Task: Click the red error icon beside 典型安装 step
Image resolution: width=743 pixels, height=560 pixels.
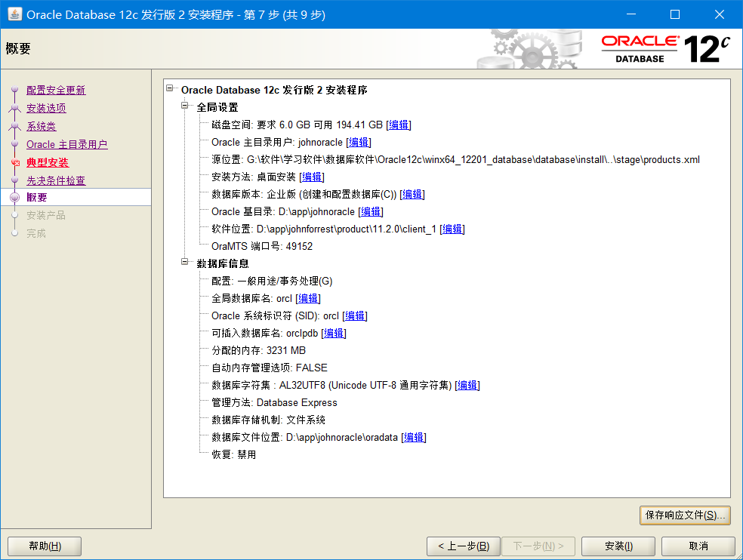Action: (15, 162)
